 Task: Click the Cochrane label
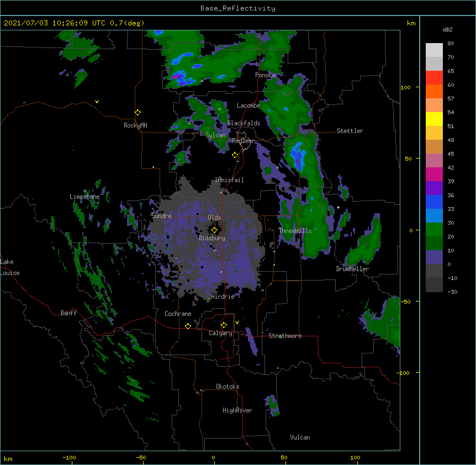point(178,314)
